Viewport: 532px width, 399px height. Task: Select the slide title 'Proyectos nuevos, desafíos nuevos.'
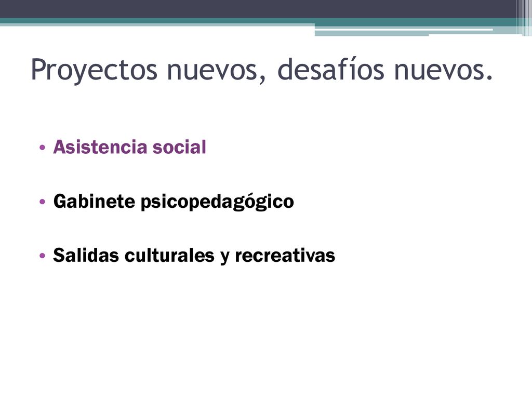pos(262,70)
